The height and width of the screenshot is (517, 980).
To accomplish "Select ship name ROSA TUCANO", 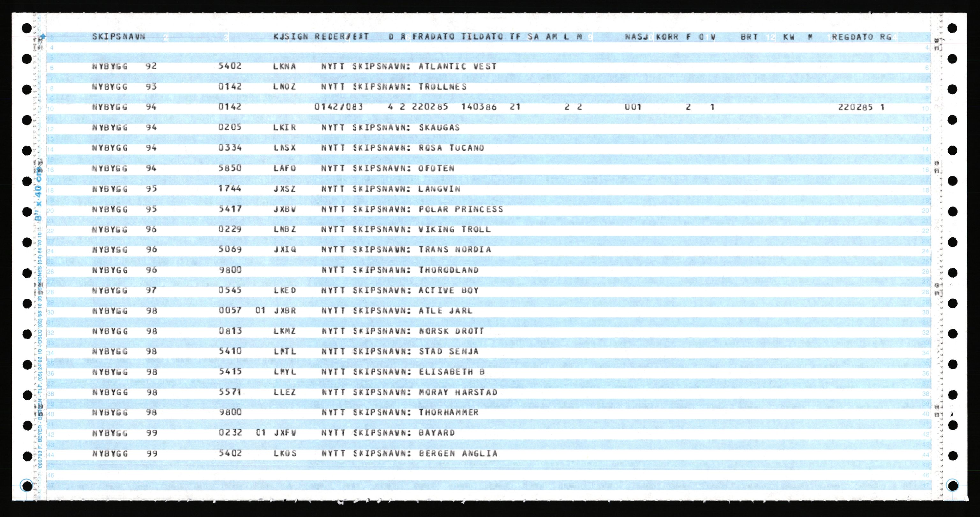I will (452, 148).
